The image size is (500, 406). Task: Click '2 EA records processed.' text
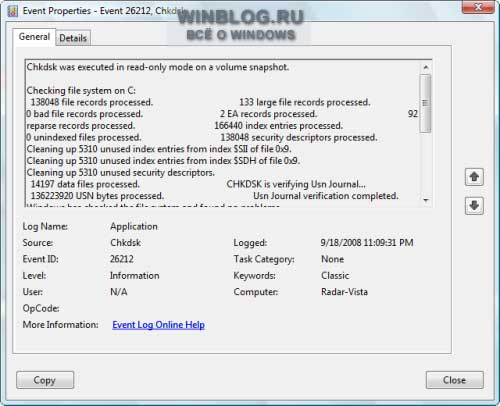(268, 114)
